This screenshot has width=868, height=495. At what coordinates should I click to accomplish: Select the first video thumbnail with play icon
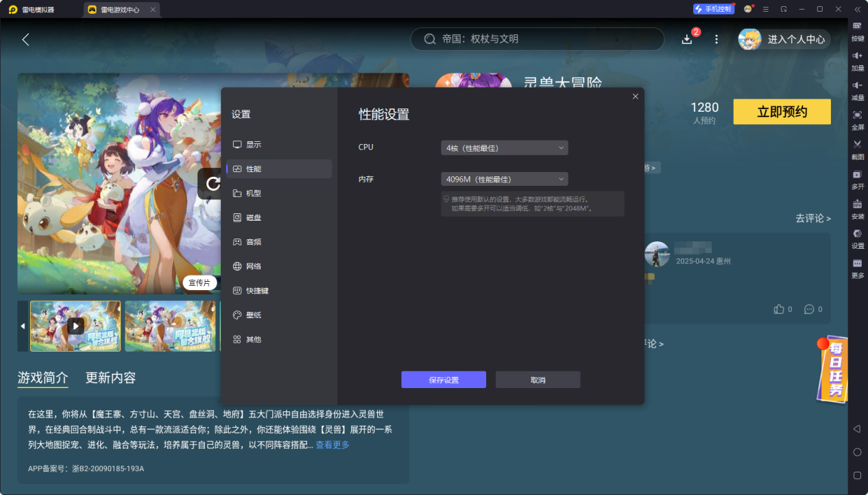(x=75, y=326)
